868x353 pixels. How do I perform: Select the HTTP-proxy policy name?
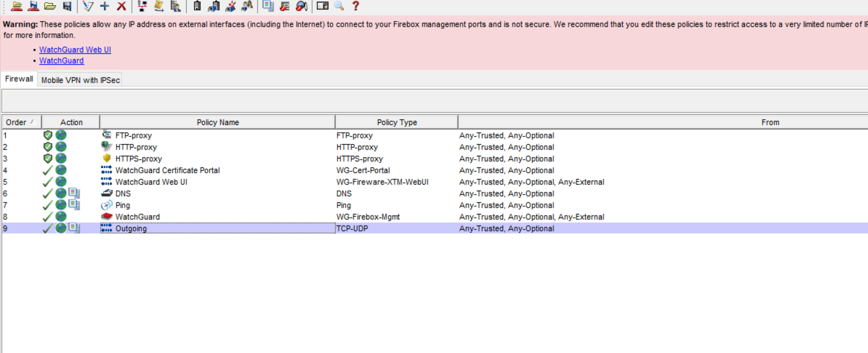pos(136,147)
